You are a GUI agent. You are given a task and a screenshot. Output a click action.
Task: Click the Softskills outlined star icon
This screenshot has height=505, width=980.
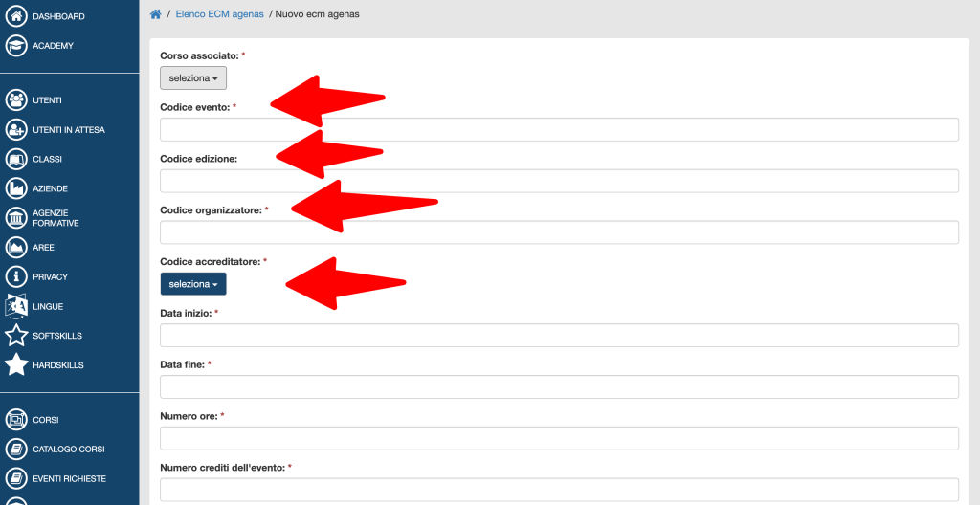(16, 336)
